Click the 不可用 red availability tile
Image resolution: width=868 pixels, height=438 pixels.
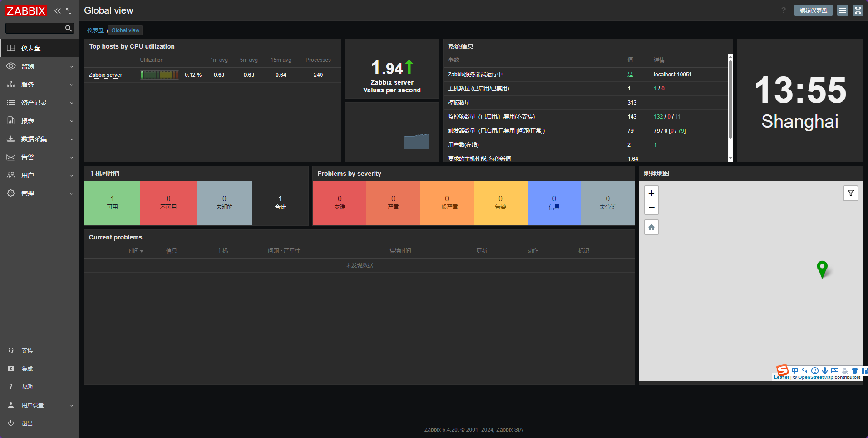click(x=168, y=203)
